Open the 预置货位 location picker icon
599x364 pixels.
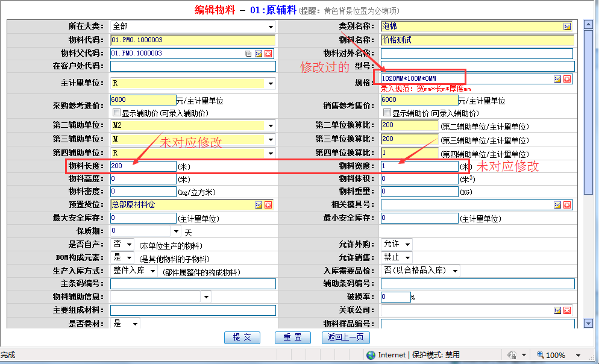point(259,205)
